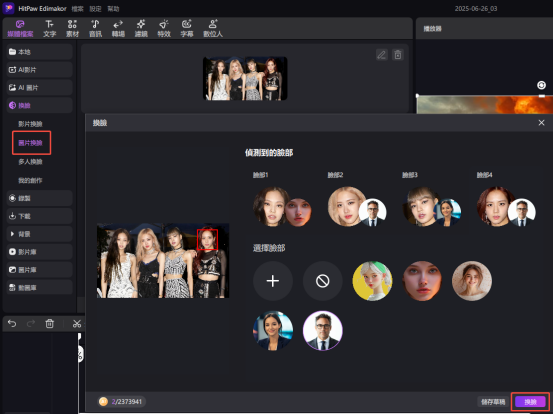Click the trash icon above the image preview
Image resolution: width=553 pixels, height=415 pixels.
click(398, 55)
